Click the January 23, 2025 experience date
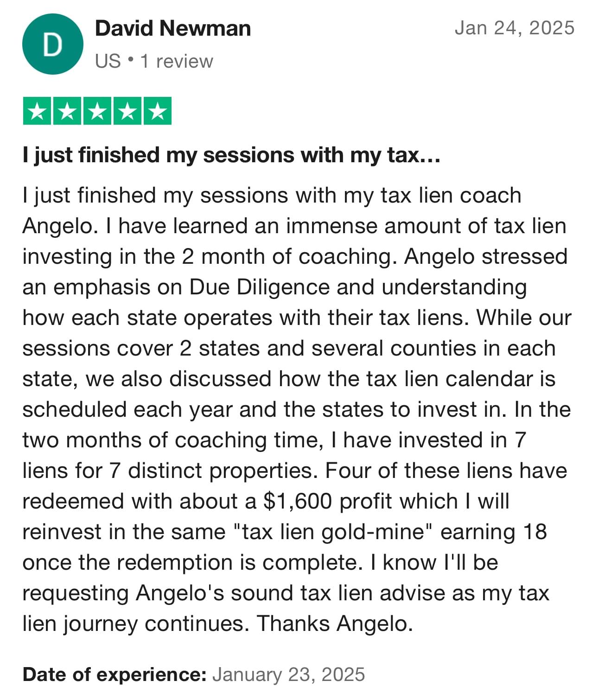 click(x=288, y=675)
